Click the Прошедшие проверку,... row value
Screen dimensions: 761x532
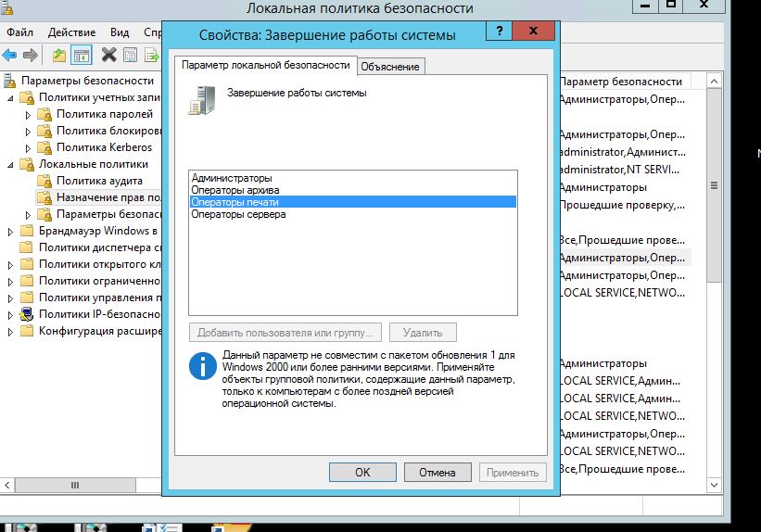click(622, 205)
